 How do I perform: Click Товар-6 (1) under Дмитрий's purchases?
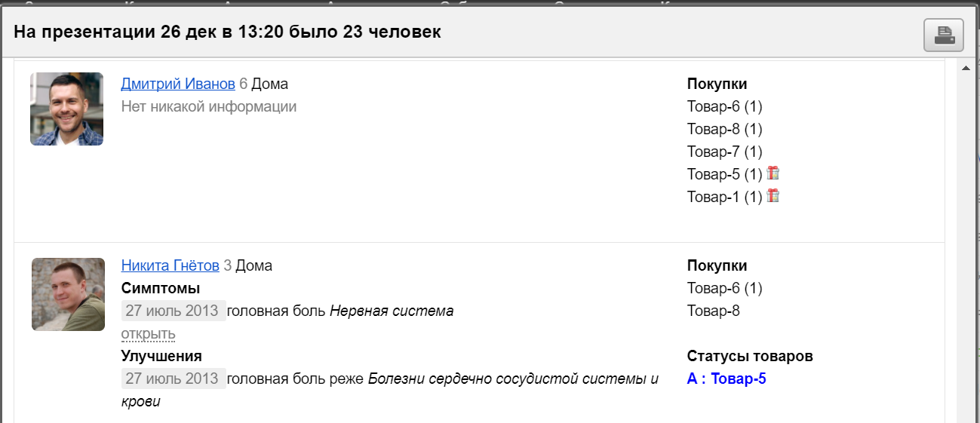724,106
